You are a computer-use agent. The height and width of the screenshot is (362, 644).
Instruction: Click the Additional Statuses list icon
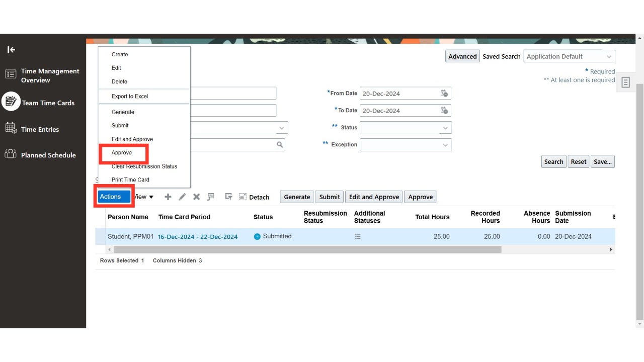pyautogui.click(x=358, y=237)
